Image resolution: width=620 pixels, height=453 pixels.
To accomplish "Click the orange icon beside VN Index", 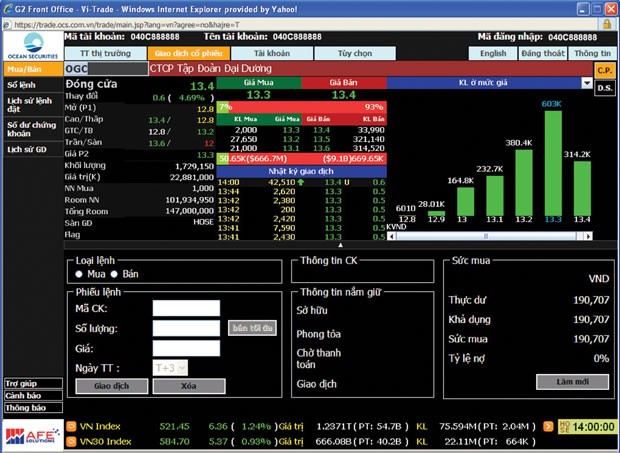I will point(71,425).
